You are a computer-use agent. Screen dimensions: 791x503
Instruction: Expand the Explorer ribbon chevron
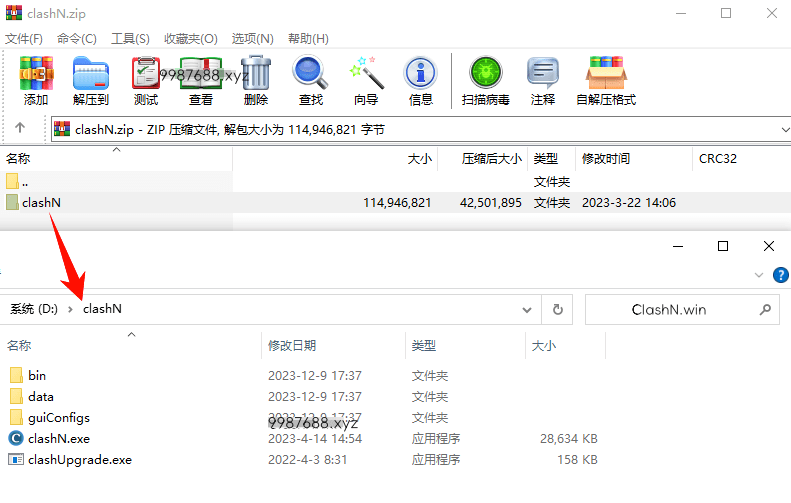759,275
